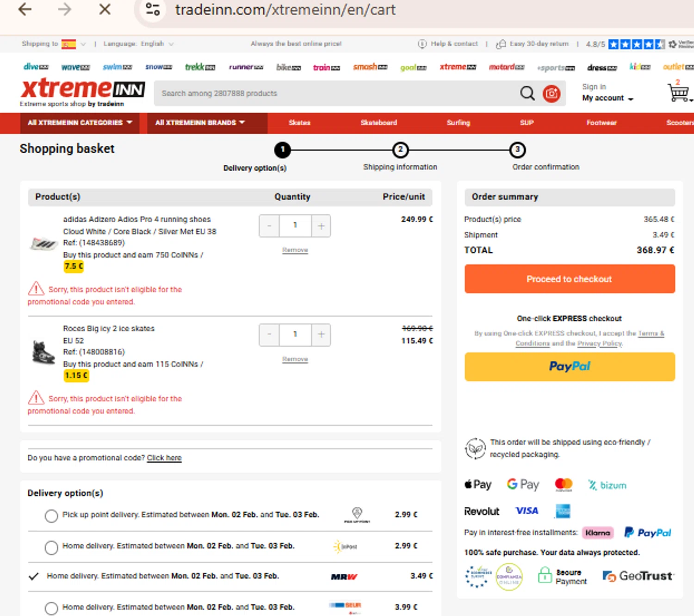
Task: Remove the Roces Big Icy skates
Action: pos(295,359)
